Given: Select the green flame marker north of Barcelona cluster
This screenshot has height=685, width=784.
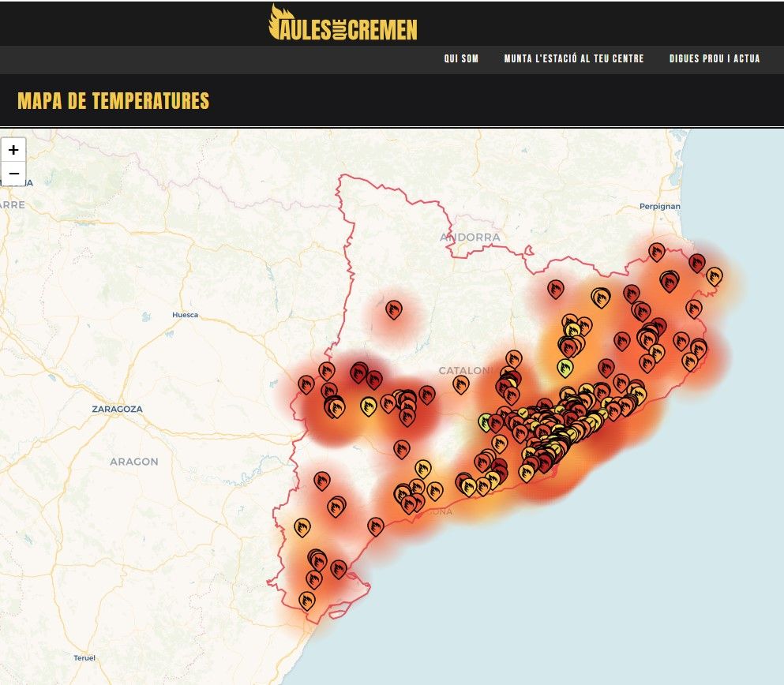Looking at the screenshot, I should pyautogui.click(x=565, y=367).
